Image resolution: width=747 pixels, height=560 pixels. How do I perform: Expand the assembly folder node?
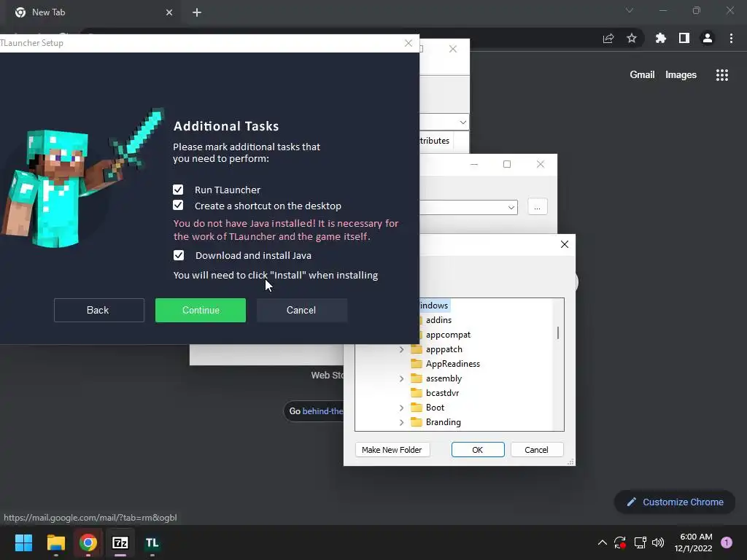click(x=401, y=378)
